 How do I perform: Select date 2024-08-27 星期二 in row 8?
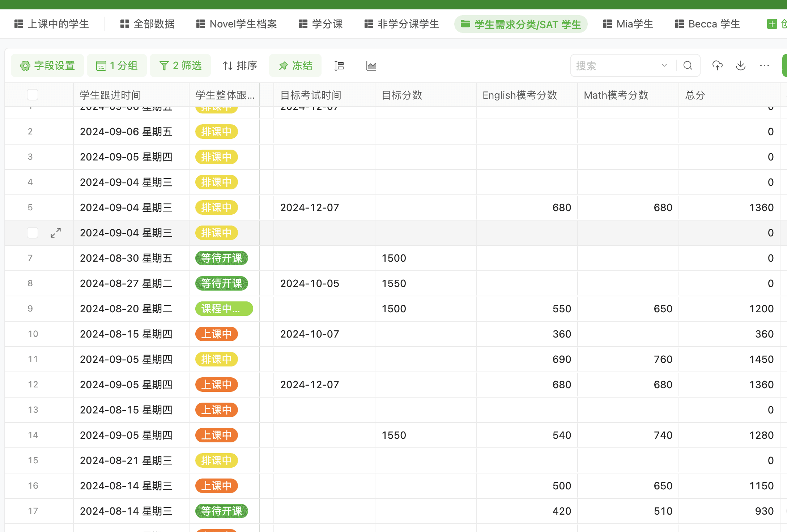pos(126,283)
